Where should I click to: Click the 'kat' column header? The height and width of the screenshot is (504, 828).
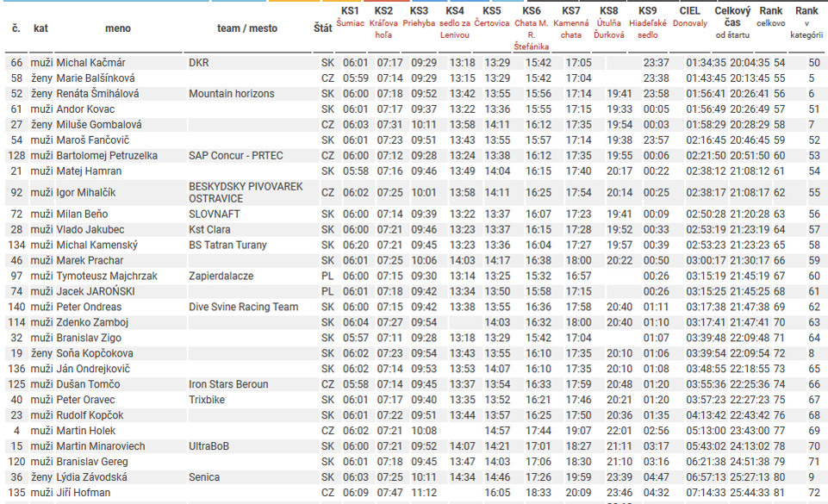click(40, 28)
